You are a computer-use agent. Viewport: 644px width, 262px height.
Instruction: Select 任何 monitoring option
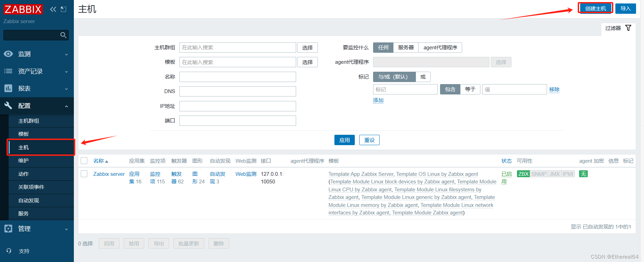(x=383, y=48)
